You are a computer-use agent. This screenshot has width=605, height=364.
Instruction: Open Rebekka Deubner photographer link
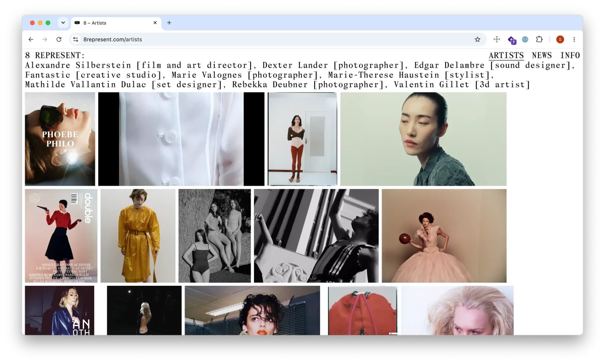coord(309,85)
